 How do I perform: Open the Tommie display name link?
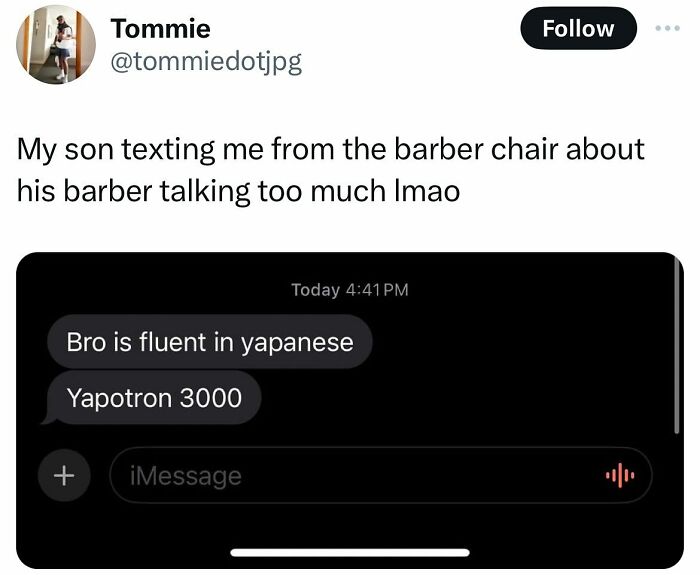coord(161,29)
